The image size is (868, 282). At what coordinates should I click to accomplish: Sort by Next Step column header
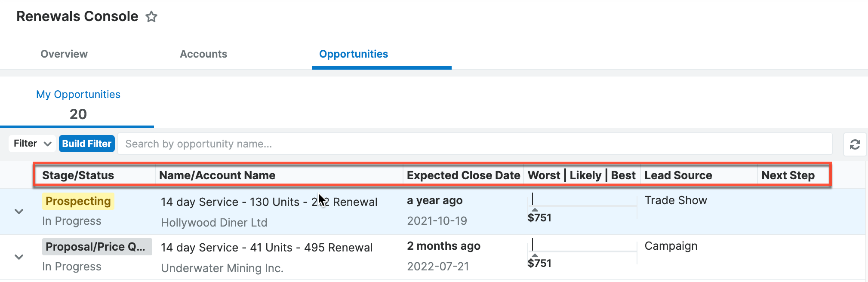point(788,175)
